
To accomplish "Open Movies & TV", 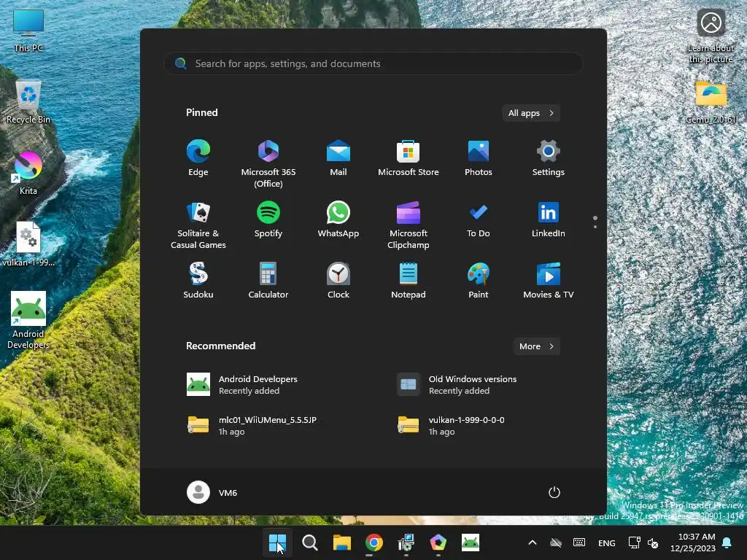I will click(x=549, y=281).
